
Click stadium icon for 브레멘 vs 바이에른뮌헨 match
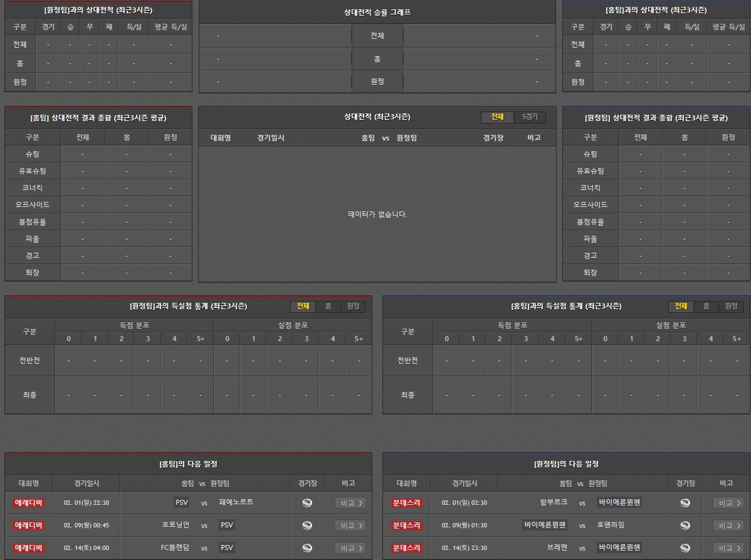[685, 548]
